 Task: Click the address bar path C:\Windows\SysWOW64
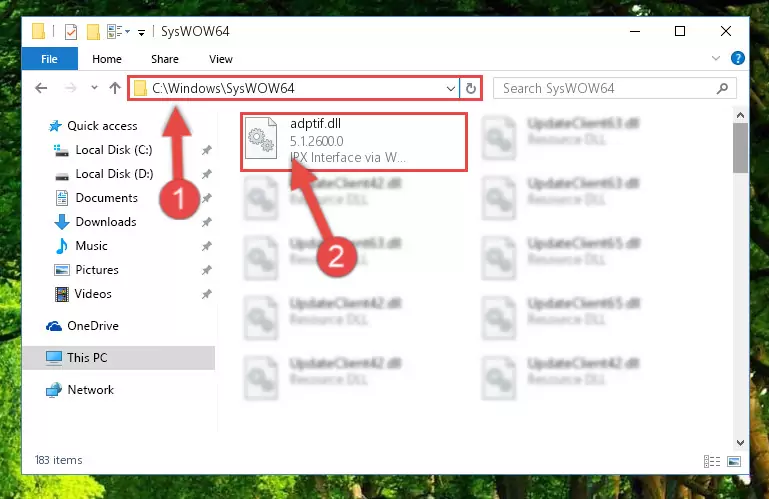(x=223, y=88)
